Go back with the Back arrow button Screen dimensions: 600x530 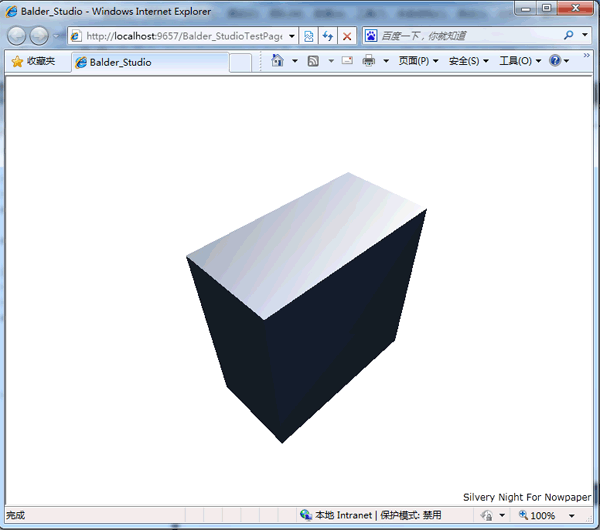16,36
